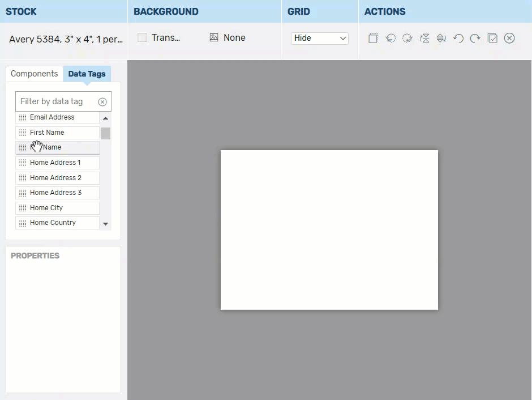Click the select-all dashed rectangle icon

pyautogui.click(x=373, y=38)
